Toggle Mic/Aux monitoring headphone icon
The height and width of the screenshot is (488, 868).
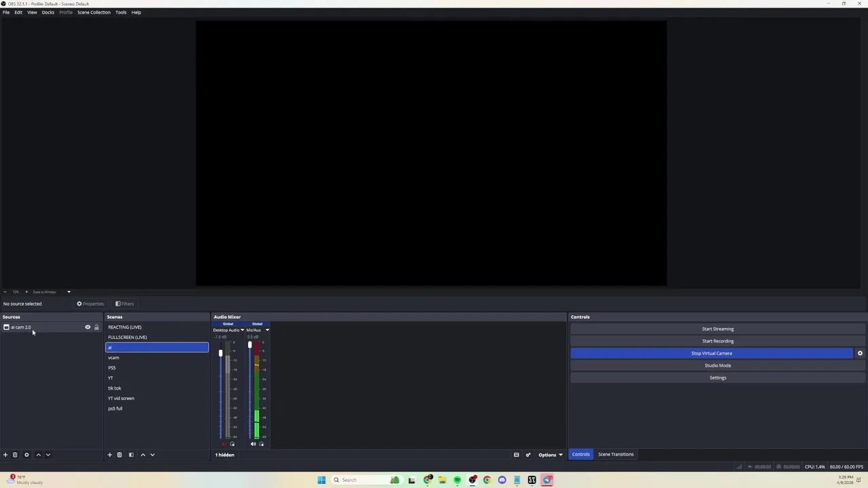[261, 444]
